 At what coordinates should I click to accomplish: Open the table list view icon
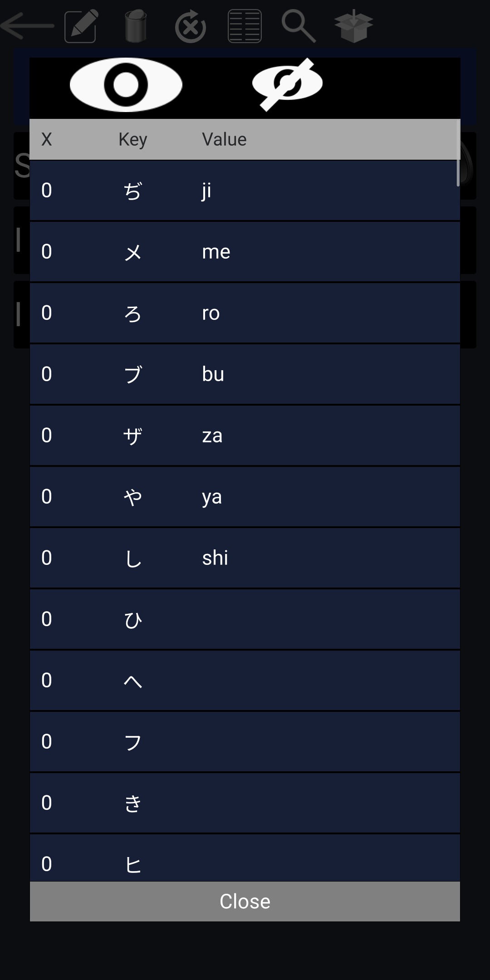[x=245, y=26]
